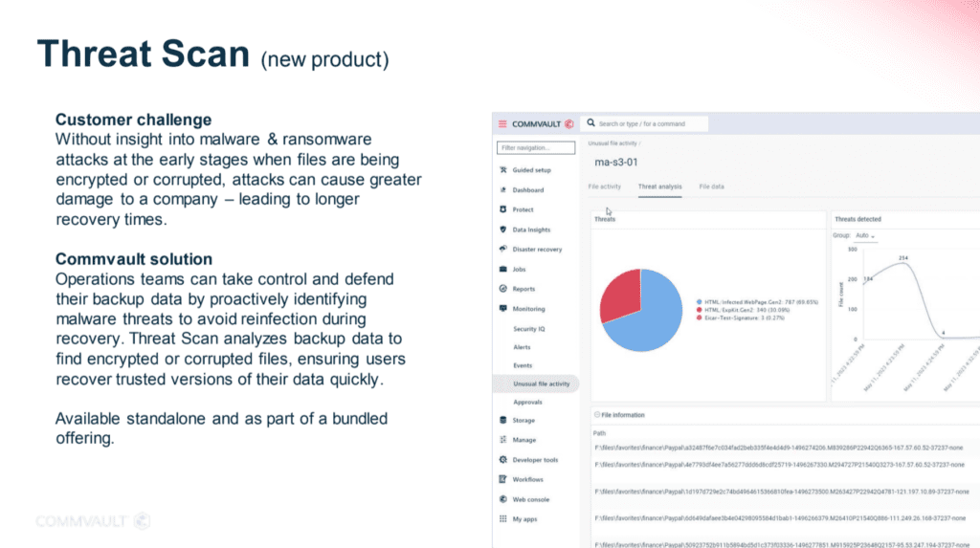Open Events under Monitoring
The height and width of the screenshot is (548, 980).
click(523, 365)
